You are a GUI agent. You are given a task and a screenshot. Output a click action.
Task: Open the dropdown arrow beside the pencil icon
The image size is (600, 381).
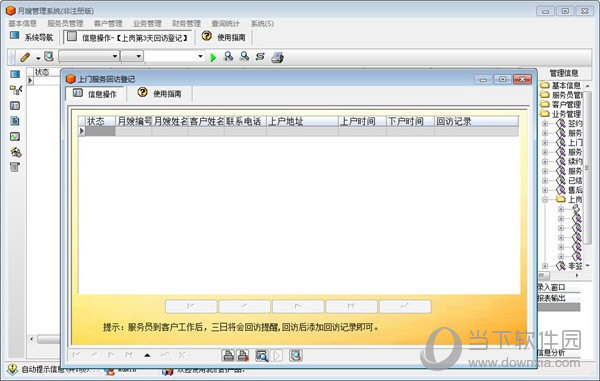coord(38,58)
